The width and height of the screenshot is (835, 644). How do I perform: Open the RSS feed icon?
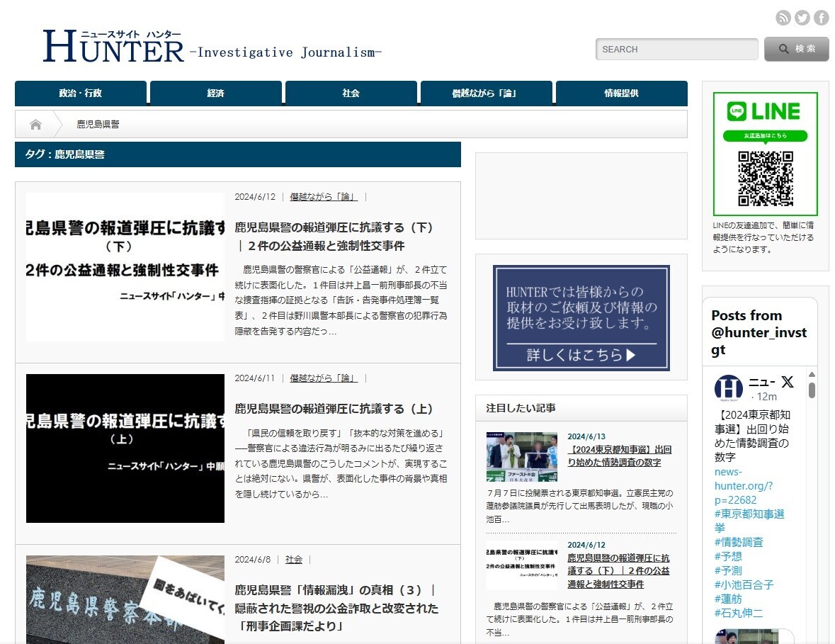[783, 18]
